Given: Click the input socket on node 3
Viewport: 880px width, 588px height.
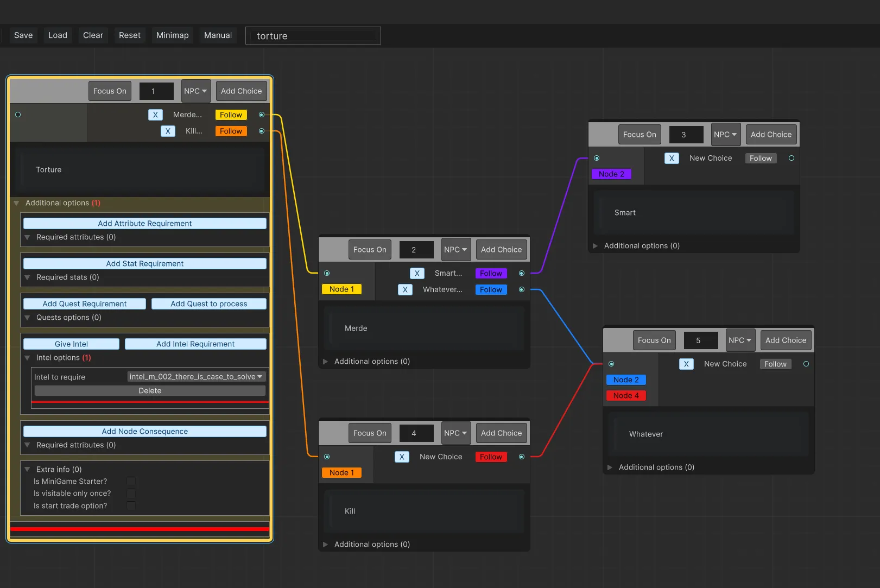Looking at the screenshot, I should coord(597,158).
